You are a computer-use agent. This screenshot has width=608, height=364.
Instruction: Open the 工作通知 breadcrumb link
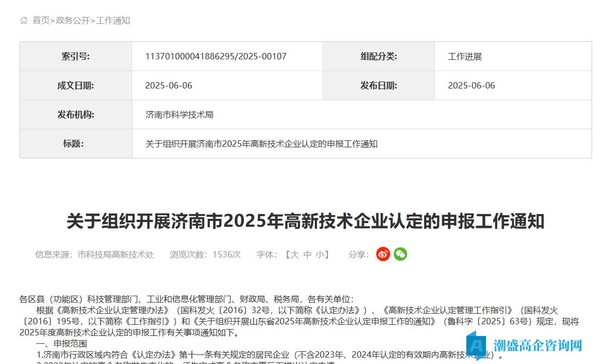113,21
